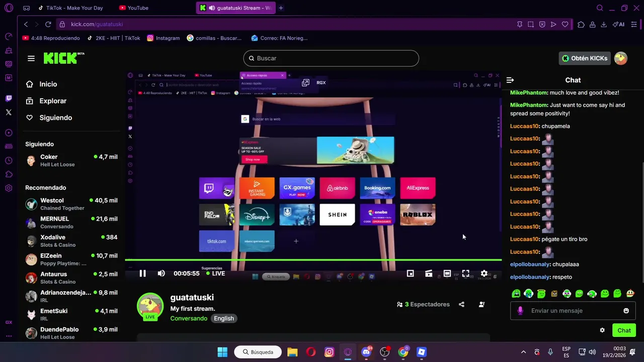Open Twitch in the Opera sidebar
The image size is (644, 362).
pos(9,98)
